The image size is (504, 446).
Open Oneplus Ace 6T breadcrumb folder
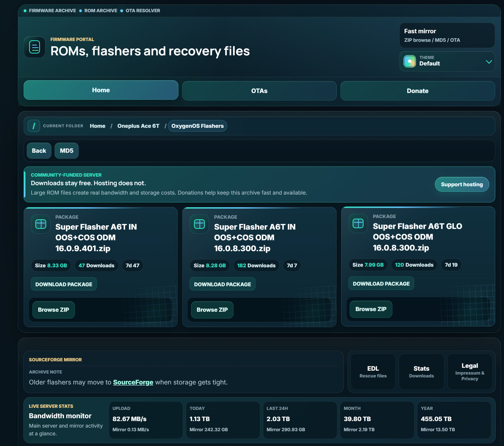tap(138, 126)
